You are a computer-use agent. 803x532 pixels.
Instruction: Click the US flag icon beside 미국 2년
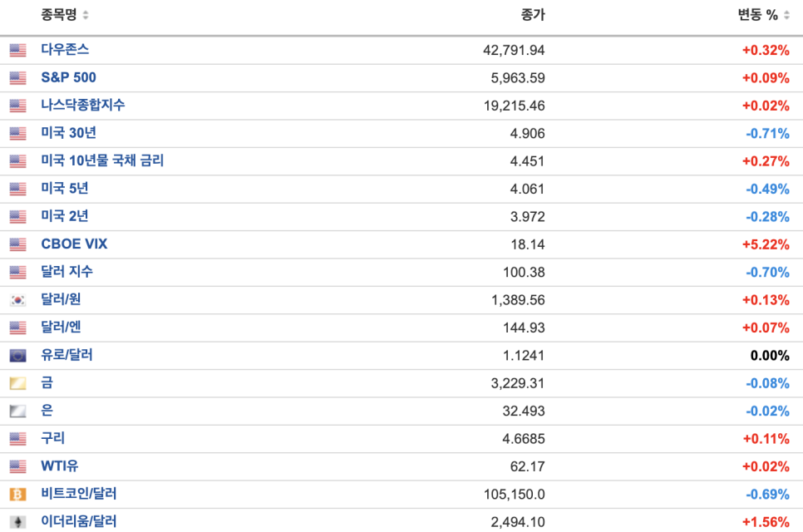[x=18, y=216]
